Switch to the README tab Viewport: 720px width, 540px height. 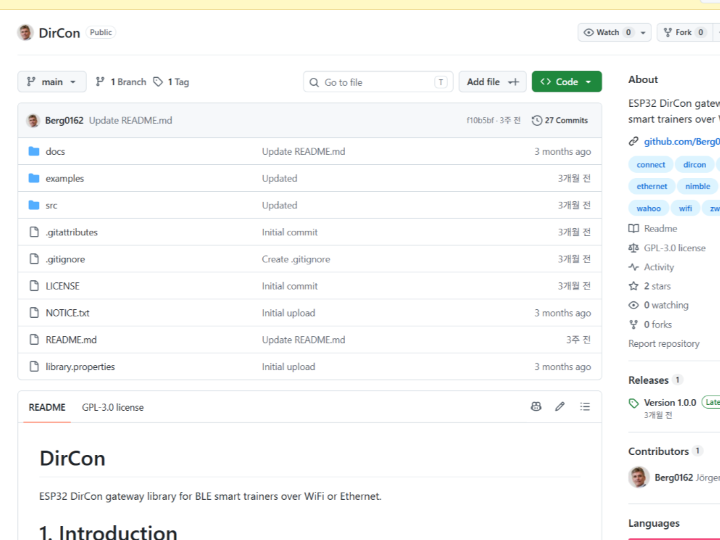[47, 407]
